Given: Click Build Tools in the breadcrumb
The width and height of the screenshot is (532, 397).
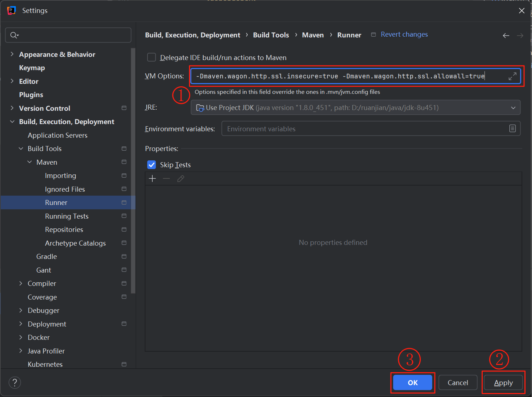Looking at the screenshot, I should click(271, 35).
